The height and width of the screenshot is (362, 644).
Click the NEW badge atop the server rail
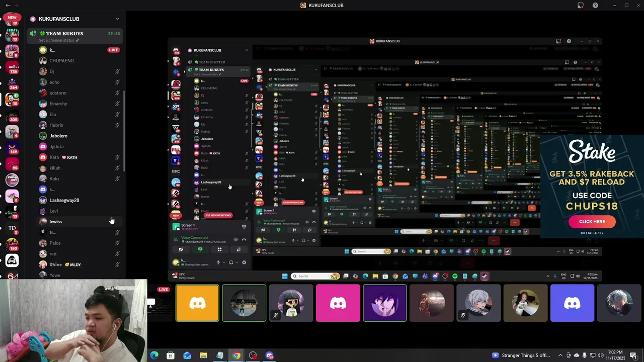12,17
